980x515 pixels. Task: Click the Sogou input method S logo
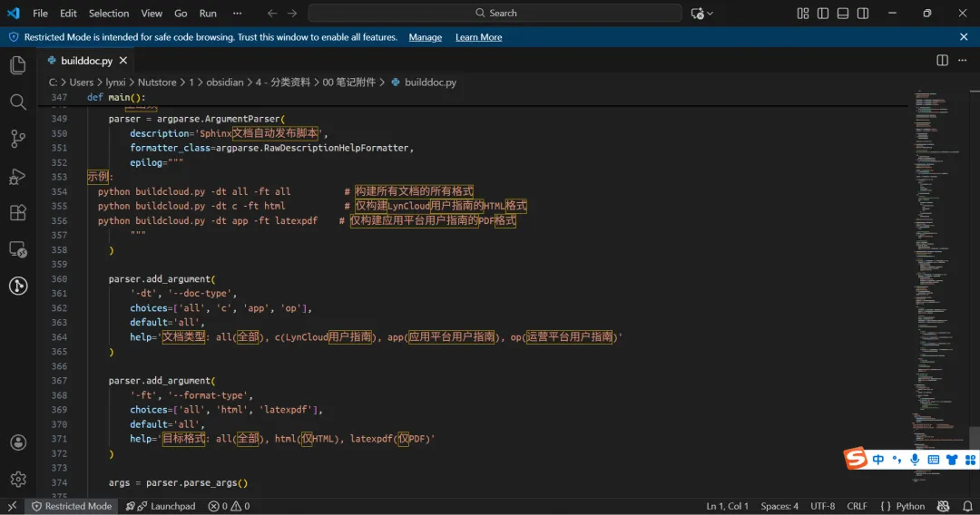coord(856,459)
